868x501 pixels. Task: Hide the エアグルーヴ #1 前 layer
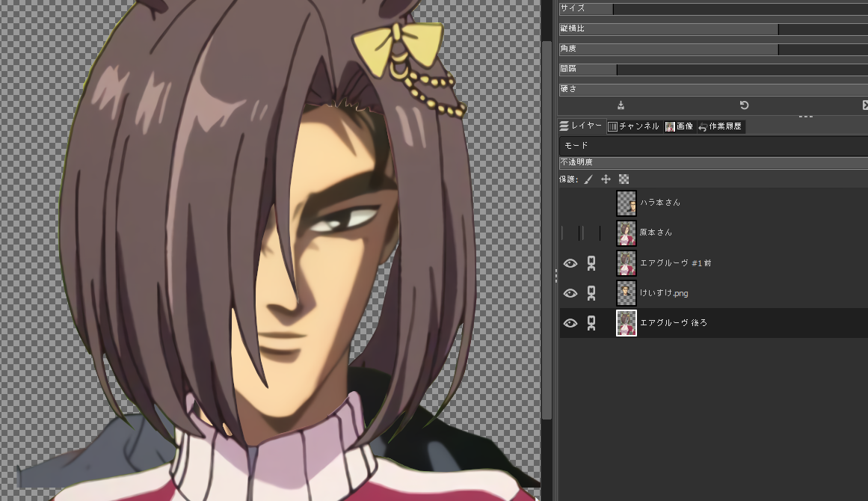click(x=570, y=263)
